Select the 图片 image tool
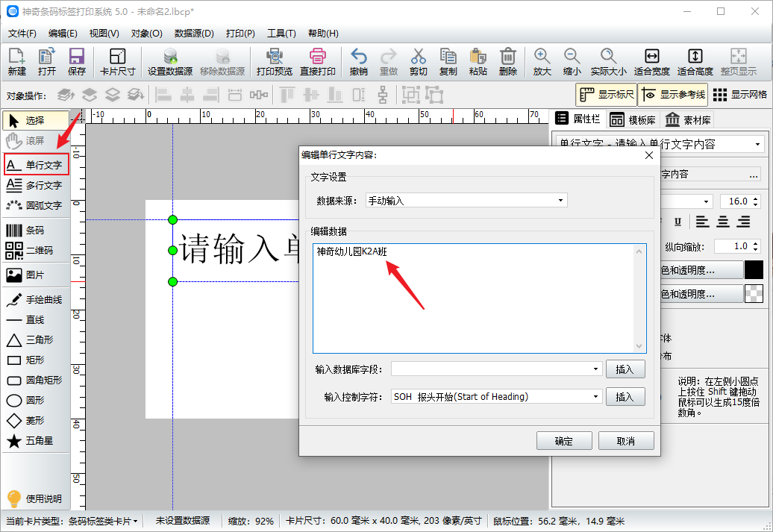Screen dimensions: 773x532 point(37,275)
